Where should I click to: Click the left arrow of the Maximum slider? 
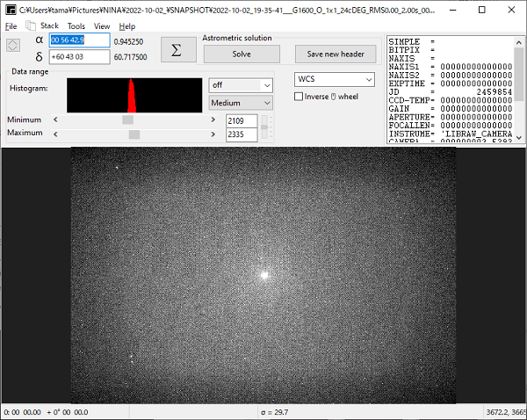tap(55, 134)
